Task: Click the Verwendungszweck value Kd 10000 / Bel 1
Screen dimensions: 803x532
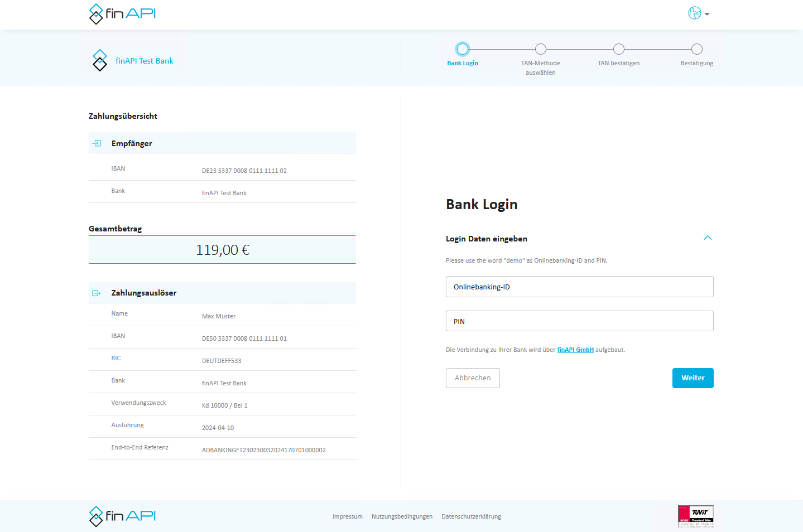Action: [225, 405]
